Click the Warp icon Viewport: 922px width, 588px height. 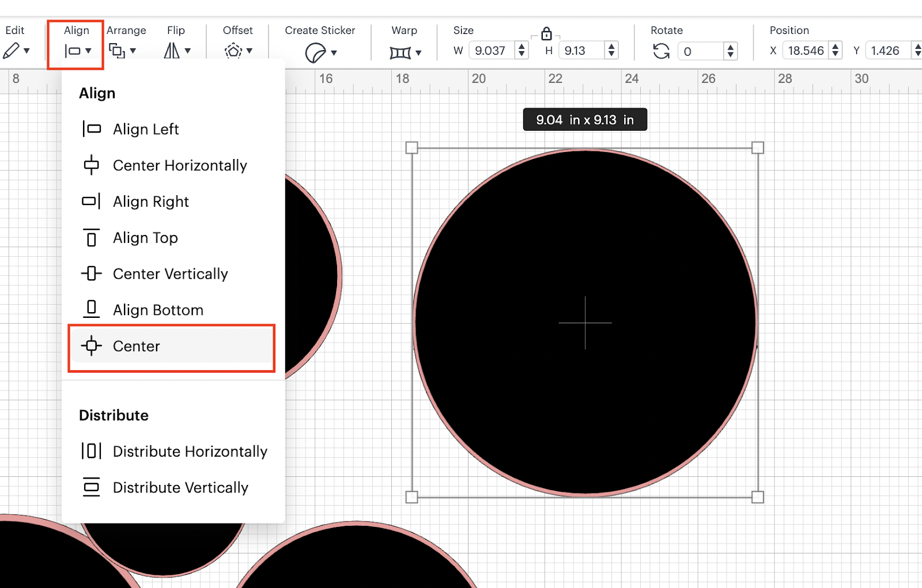[400, 53]
